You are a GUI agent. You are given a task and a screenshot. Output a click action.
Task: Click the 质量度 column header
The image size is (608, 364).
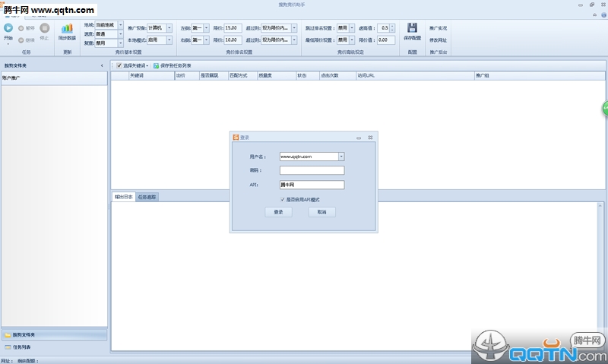277,75
